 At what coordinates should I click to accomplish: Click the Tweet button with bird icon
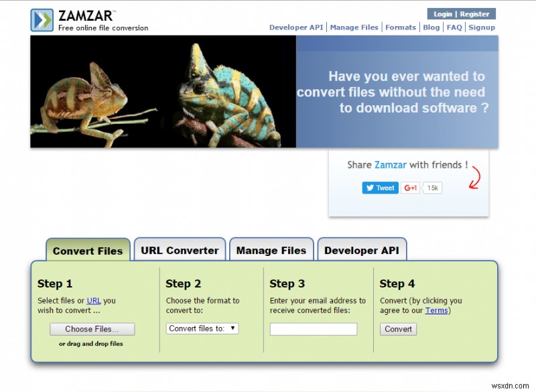click(380, 188)
